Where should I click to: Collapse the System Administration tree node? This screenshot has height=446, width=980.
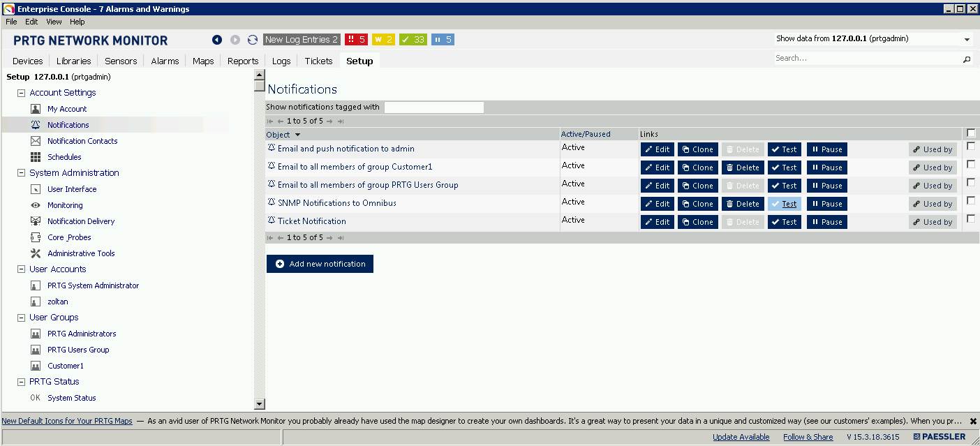click(x=21, y=173)
